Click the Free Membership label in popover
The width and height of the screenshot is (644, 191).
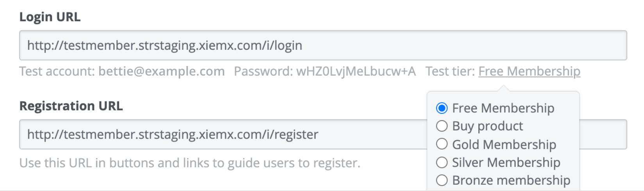coord(503,108)
